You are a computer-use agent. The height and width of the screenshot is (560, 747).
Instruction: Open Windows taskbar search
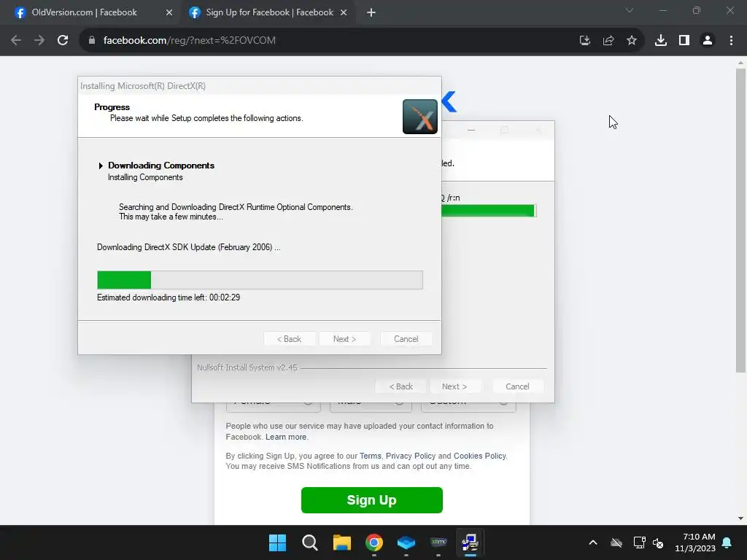(x=309, y=542)
